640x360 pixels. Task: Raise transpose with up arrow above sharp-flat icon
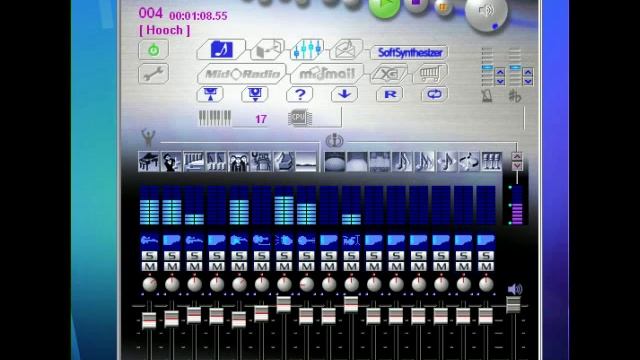(x=528, y=72)
